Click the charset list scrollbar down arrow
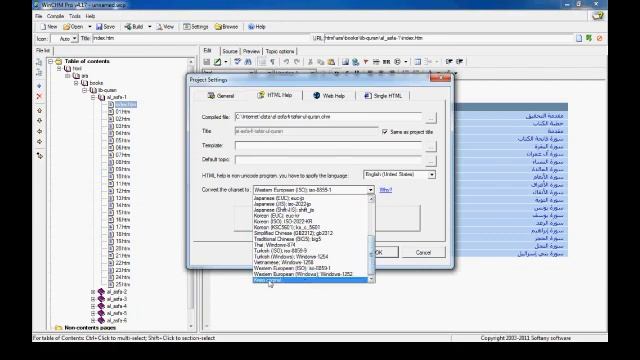Screen dimensions: 640x360 (371, 280)
